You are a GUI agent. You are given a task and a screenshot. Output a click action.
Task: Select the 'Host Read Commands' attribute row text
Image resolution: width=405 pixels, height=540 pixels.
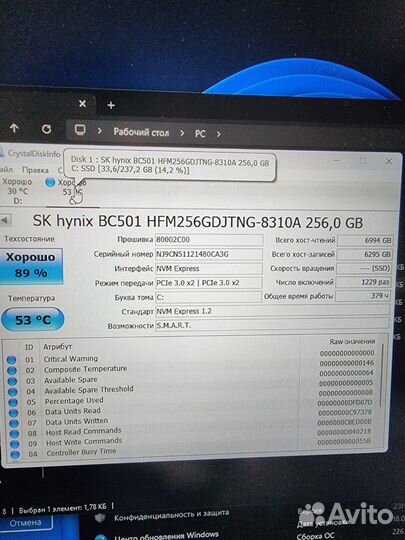point(84,432)
